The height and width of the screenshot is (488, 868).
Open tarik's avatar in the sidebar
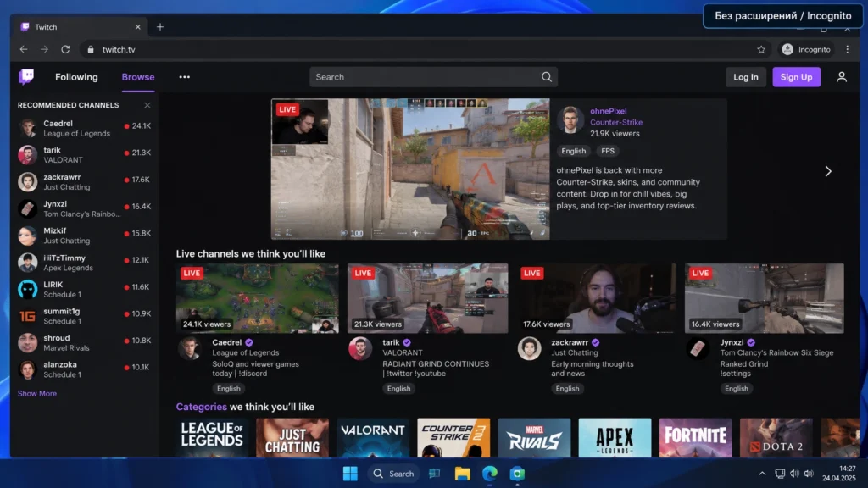28,155
